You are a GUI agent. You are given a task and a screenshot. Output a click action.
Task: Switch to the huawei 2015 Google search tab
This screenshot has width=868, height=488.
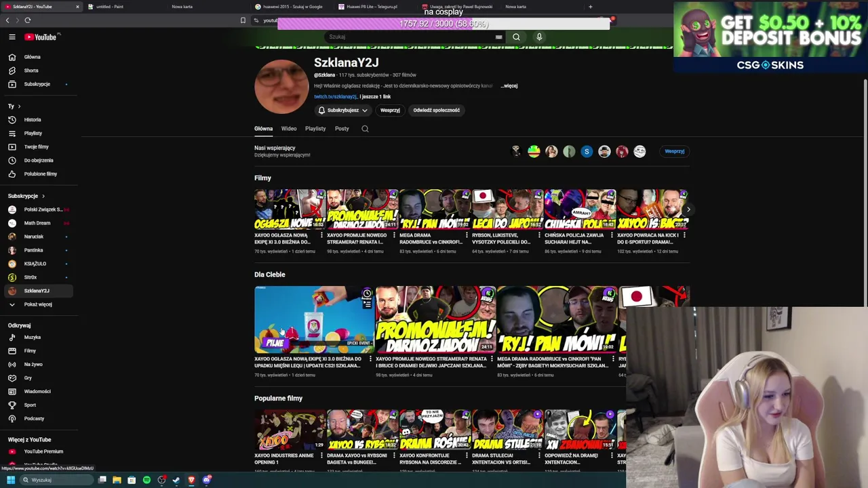click(x=292, y=7)
